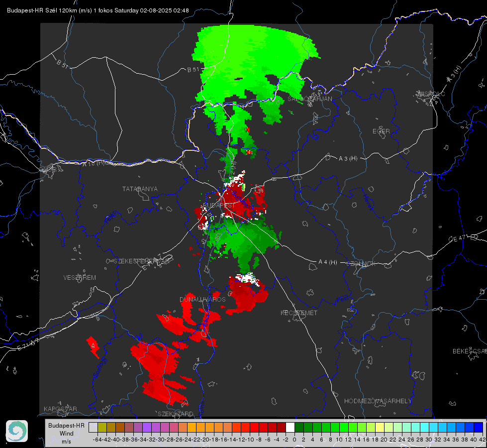Click the KAPOSVÁR city label

[60, 409]
